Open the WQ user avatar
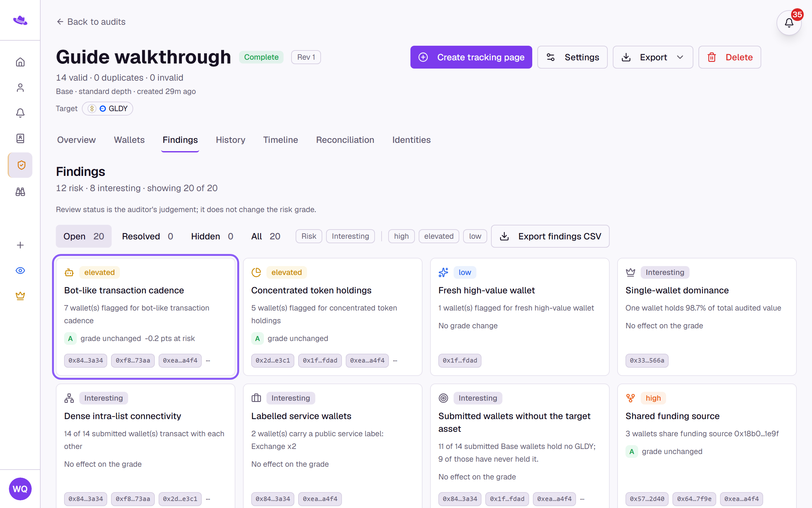The width and height of the screenshot is (812, 508). (x=20, y=489)
